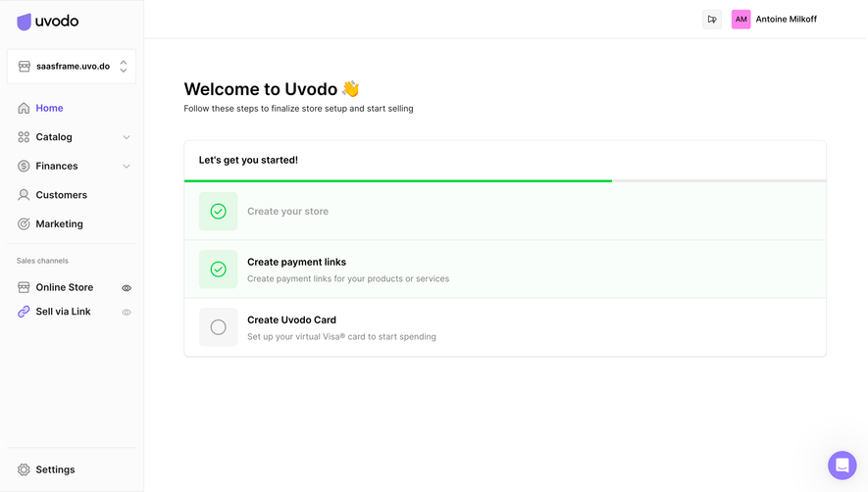Screen dimensions: 868x492
Task: Click the setup progress bar
Action: [505, 181]
